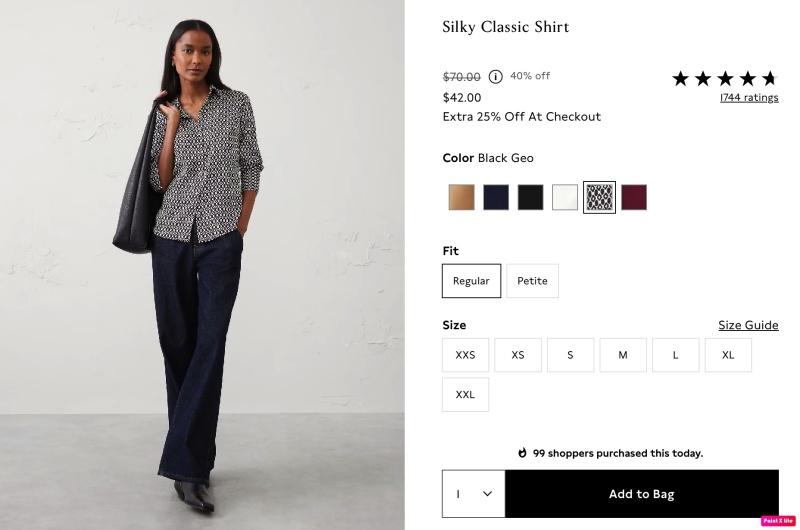Select the camel color swatch
The width and height of the screenshot is (800, 530).
pyautogui.click(x=461, y=197)
